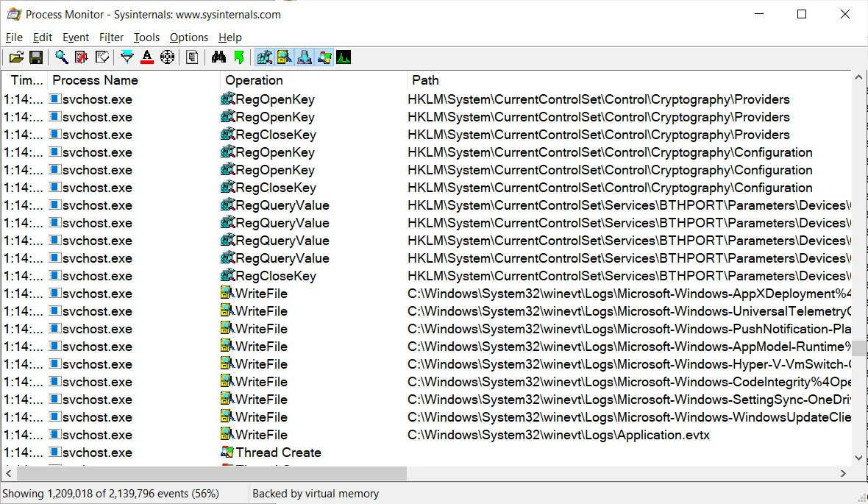Click the status bar events count text
Image resolution: width=868 pixels, height=504 pixels.
point(111,494)
